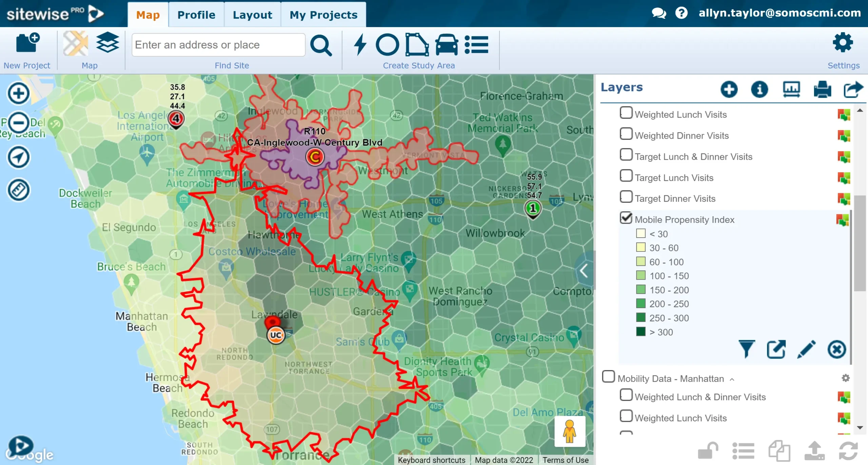This screenshot has height=465, width=868.
Task: Focus the address or place search field
Action: pyautogui.click(x=218, y=45)
